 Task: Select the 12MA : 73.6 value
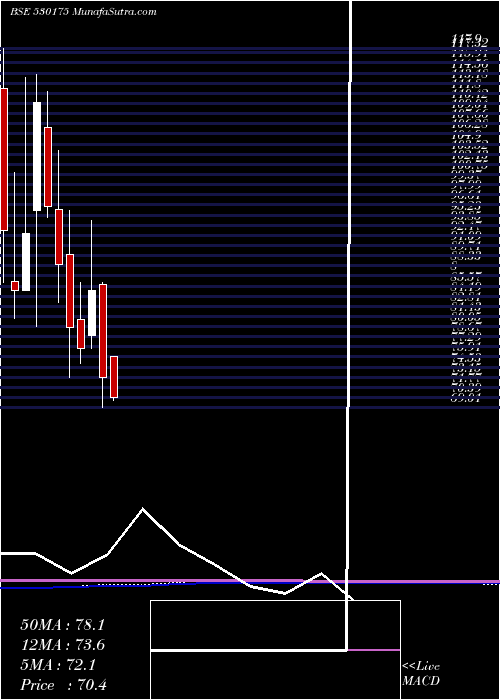(x=63, y=645)
